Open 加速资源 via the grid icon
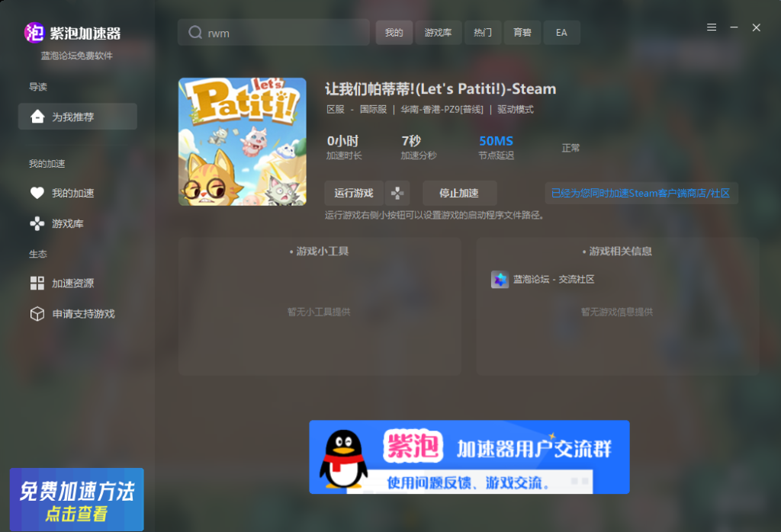The width and height of the screenshot is (781, 532). click(x=37, y=284)
